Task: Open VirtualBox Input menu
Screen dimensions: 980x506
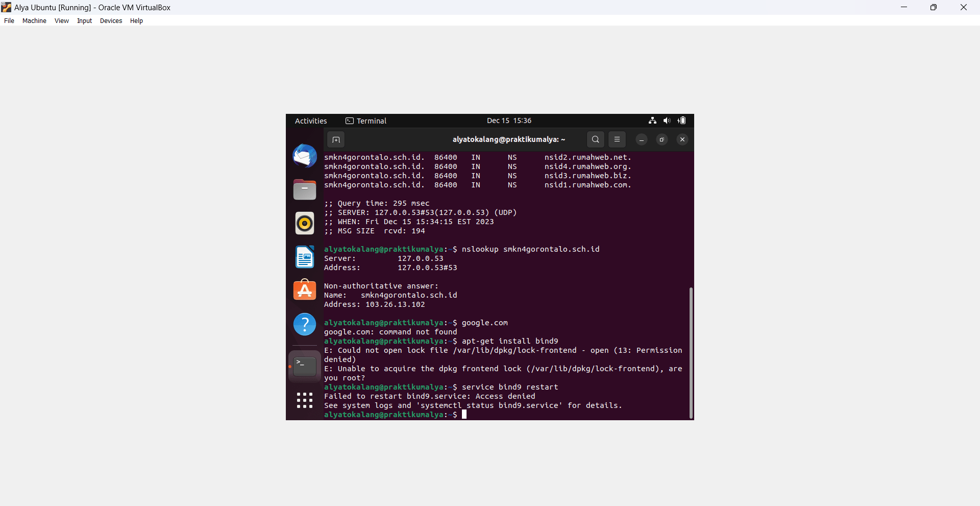Action: [85, 21]
